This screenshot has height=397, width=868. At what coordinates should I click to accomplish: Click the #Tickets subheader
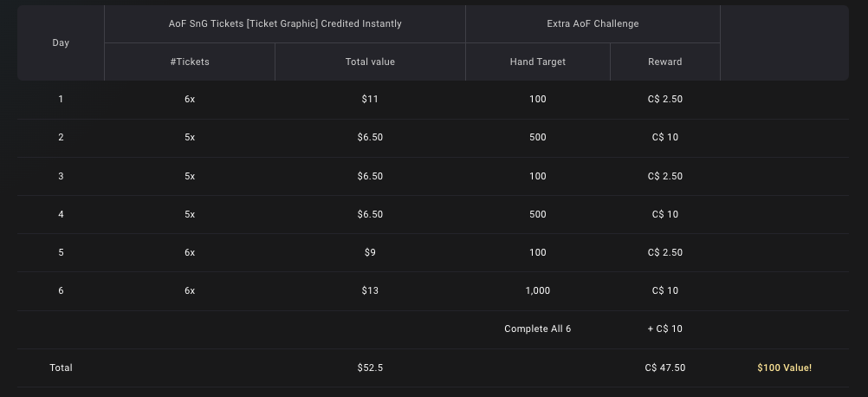pyautogui.click(x=190, y=62)
